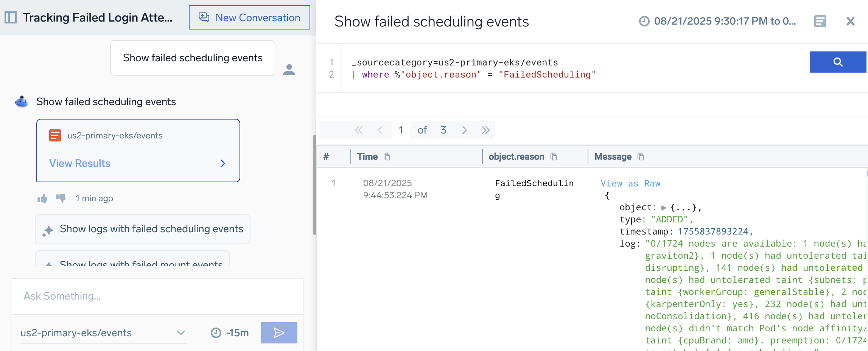Close the results panel

(851, 21)
